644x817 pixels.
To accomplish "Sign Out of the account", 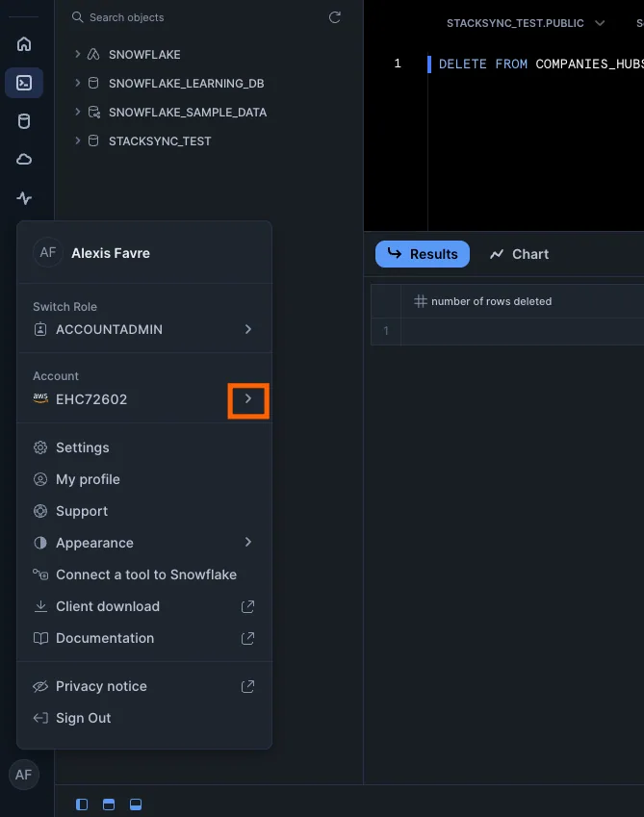I will pyautogui.click(x=144, y=718).
